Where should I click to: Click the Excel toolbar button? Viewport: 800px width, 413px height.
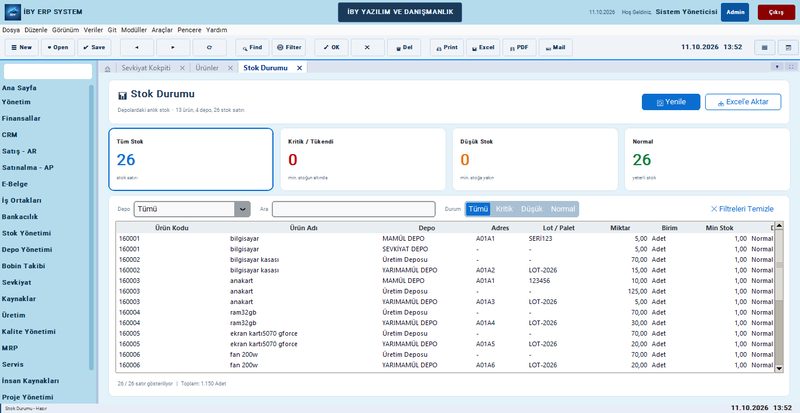pyautogui.click(x=483, y=47)
